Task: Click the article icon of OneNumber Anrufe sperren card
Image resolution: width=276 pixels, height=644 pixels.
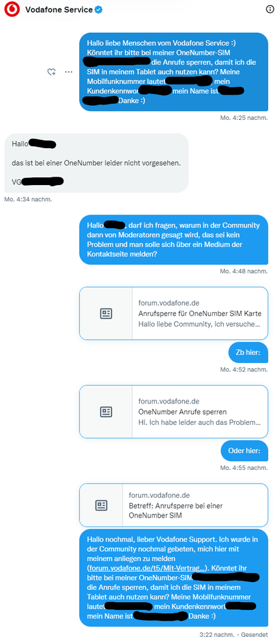Action: coord(106,411)
